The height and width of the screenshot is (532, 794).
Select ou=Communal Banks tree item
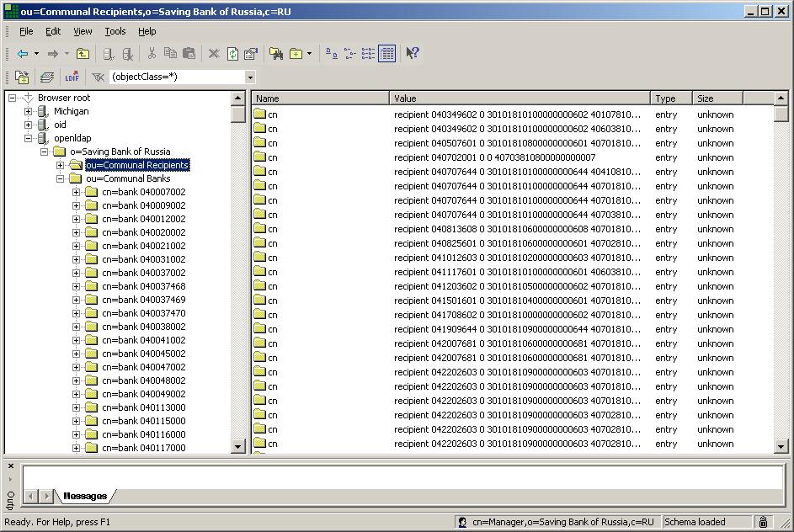[x=128, y=178]
